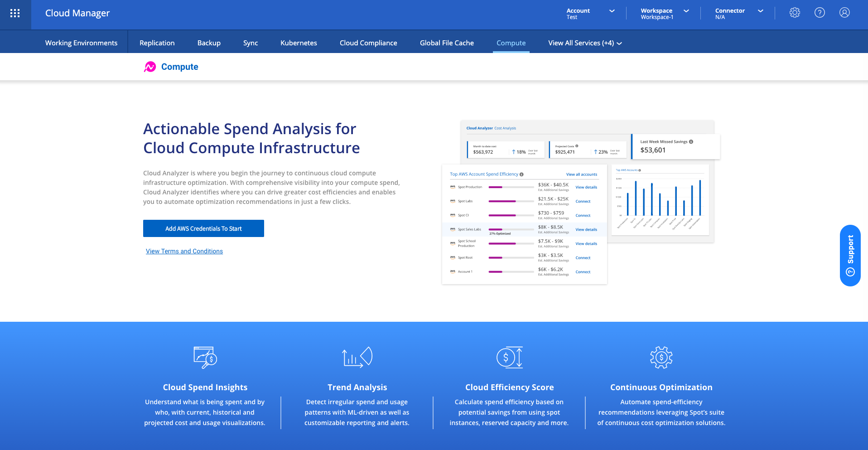Open the app launcher grid icon
868x450 pixels.
[x=15, y=13]
